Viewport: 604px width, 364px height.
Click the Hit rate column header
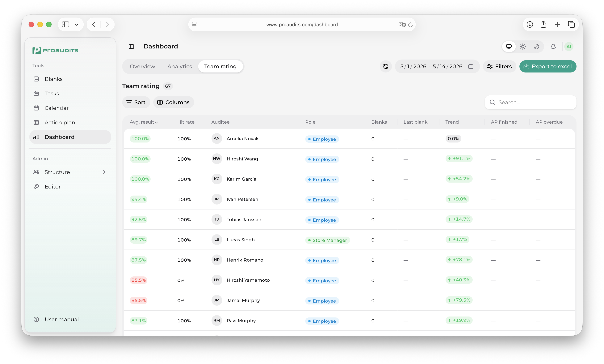186,122
